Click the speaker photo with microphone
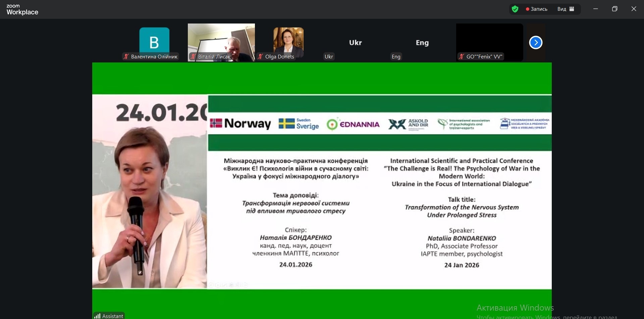Image resolution: width=644 pixels, height=319 pixels. 150,191
